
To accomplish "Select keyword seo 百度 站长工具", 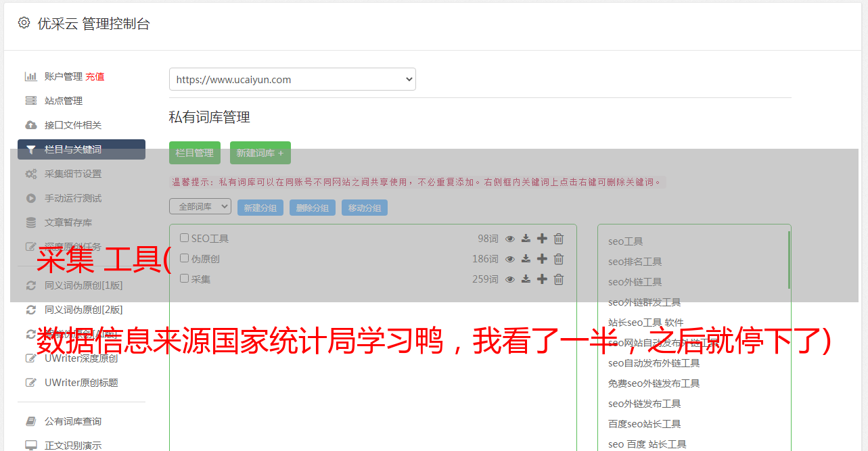I will click(x=647, y=444).
